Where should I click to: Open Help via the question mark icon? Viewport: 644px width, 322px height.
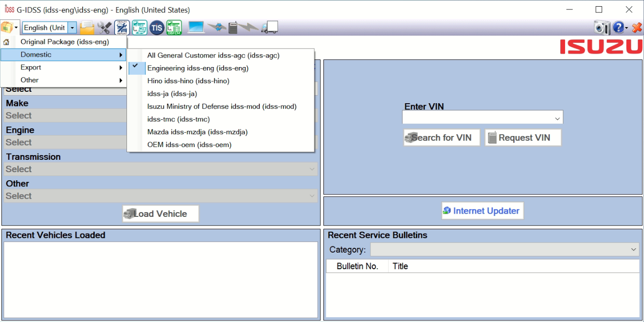pos(618,28)
